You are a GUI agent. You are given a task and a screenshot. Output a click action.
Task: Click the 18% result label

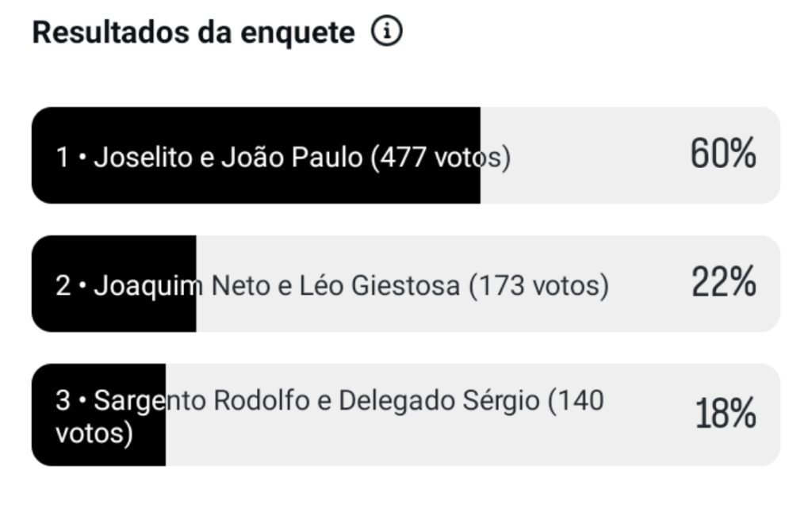point(725,413)
